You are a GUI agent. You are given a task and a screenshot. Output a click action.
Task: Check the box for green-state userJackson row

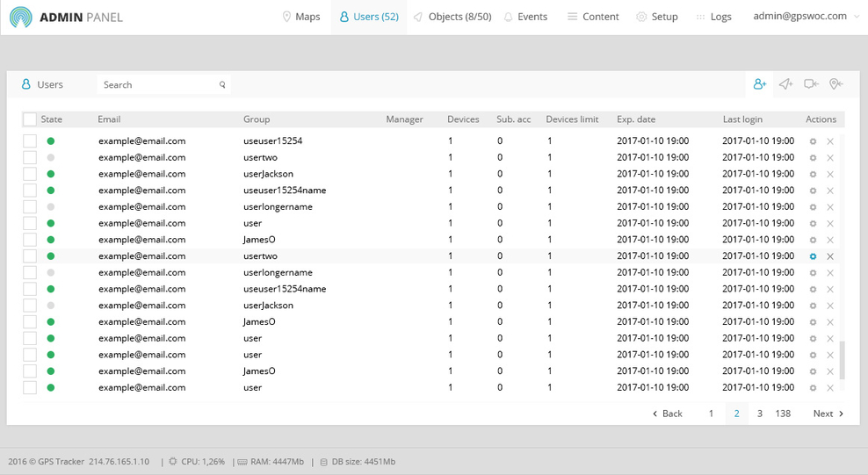[x=29, y=174]
